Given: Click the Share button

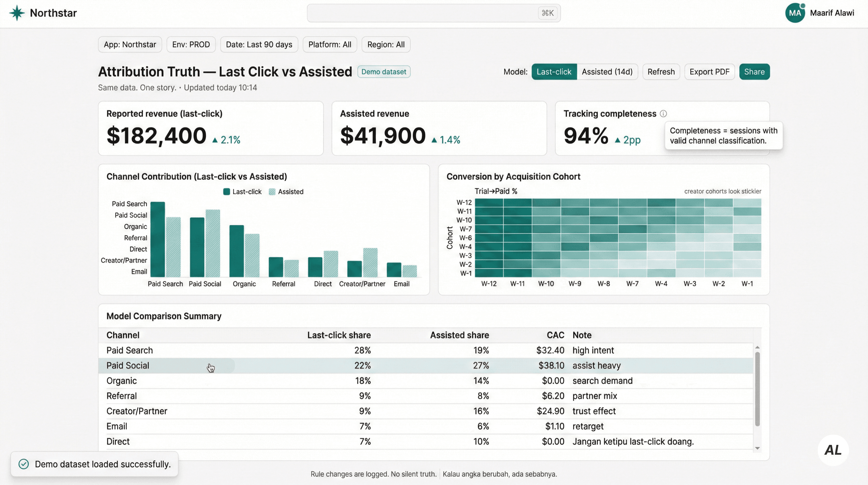Looking at the screenshot, I should 754,72.
